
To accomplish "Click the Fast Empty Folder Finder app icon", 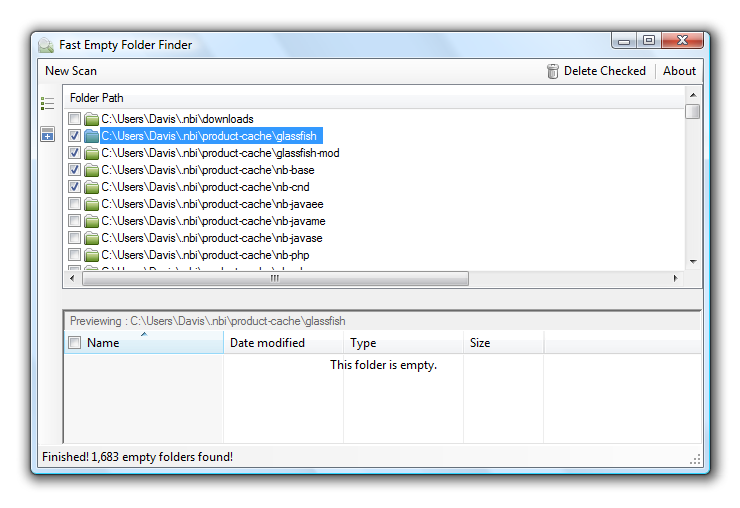I will coord(46,45).
